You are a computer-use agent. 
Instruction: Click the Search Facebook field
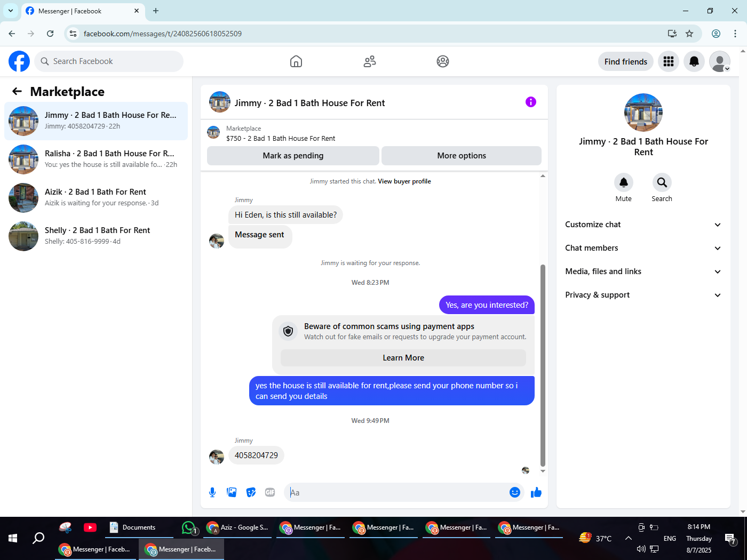109,61
